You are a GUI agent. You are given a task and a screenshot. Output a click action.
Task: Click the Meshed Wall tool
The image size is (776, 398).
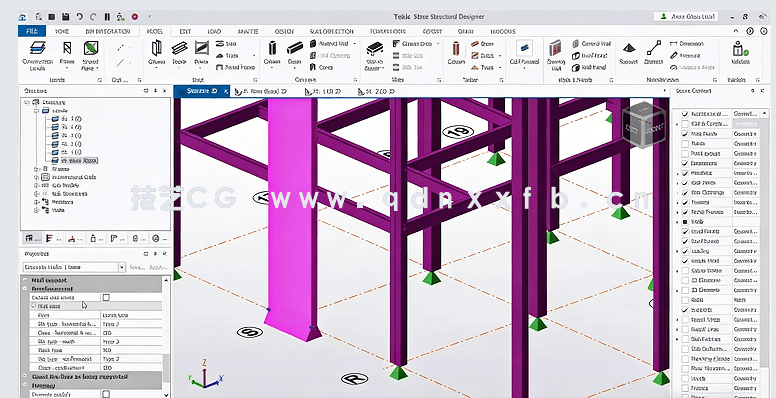[x=330, y=44]
